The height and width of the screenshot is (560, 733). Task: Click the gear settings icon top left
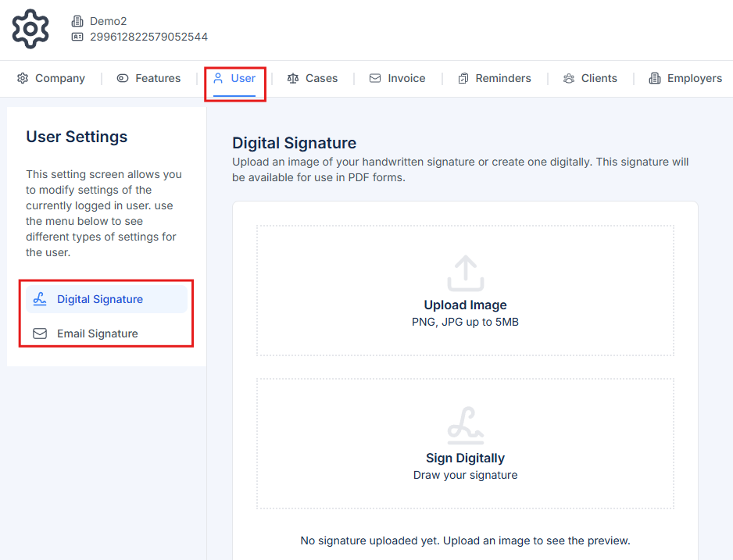point(30,29)
